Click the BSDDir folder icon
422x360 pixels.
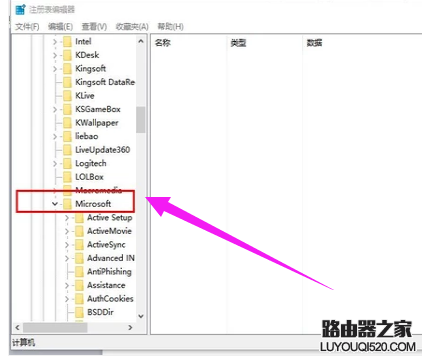(79, 313)
